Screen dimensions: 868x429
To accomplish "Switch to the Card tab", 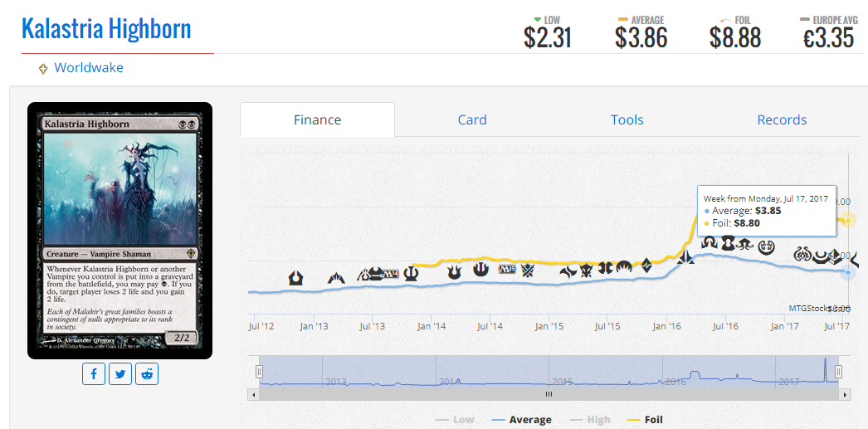I will tap(472, 119).
